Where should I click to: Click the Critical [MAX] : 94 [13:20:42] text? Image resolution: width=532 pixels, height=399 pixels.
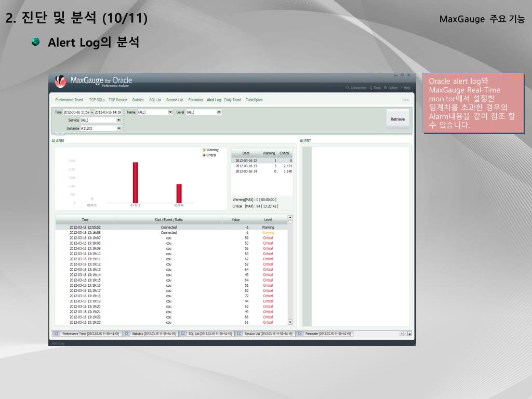tap(255, 206)
